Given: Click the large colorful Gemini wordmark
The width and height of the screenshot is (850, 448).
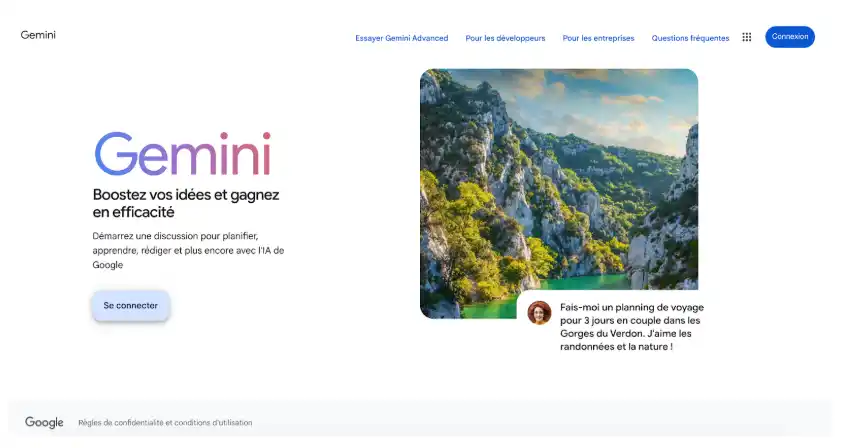Looking at the screenshot, I should coord(183,153).
